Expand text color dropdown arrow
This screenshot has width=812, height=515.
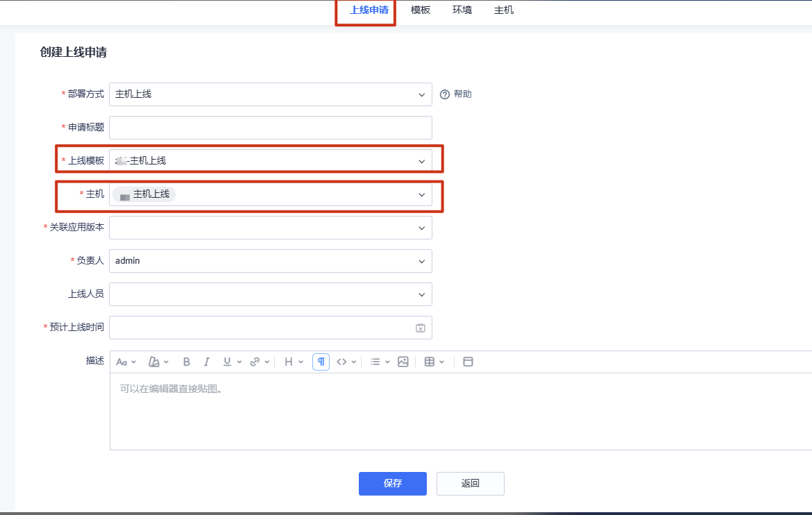[x=167, y=362]
